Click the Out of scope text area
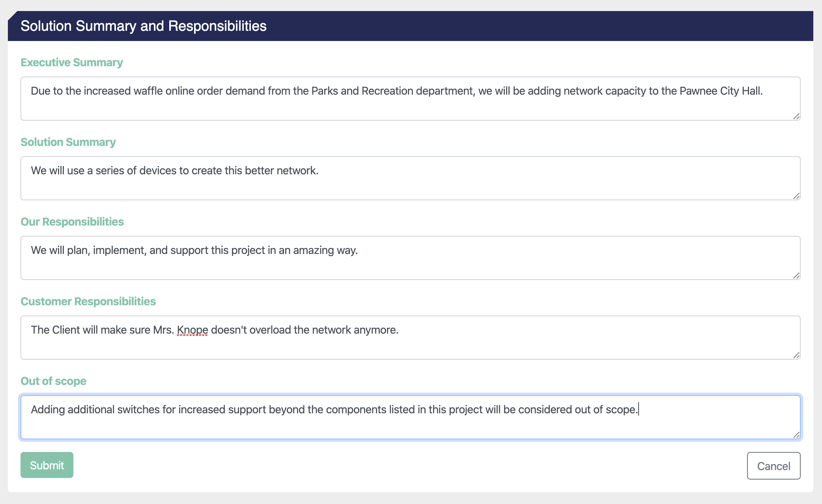 (411, 417)
